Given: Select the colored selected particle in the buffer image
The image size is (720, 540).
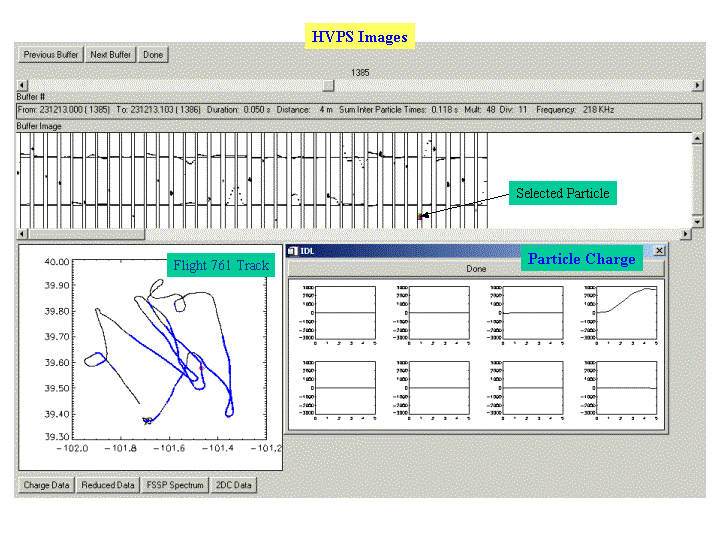Looking at the screenshot, I should [420, 216].
